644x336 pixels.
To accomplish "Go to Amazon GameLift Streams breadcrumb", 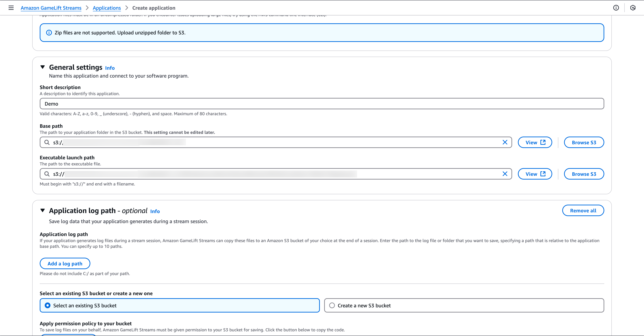I will [51, 8].
